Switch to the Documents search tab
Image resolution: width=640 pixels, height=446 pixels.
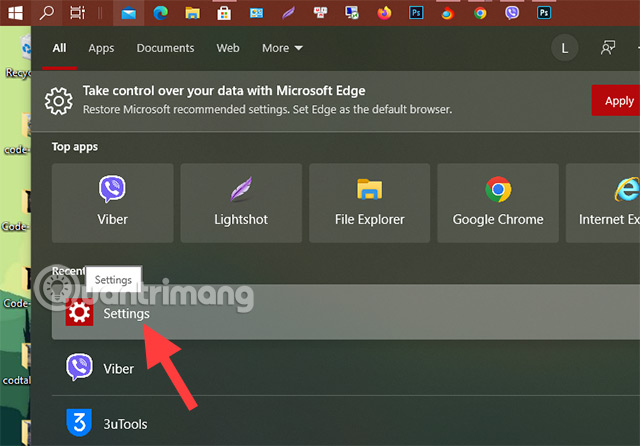click(165, 48)
